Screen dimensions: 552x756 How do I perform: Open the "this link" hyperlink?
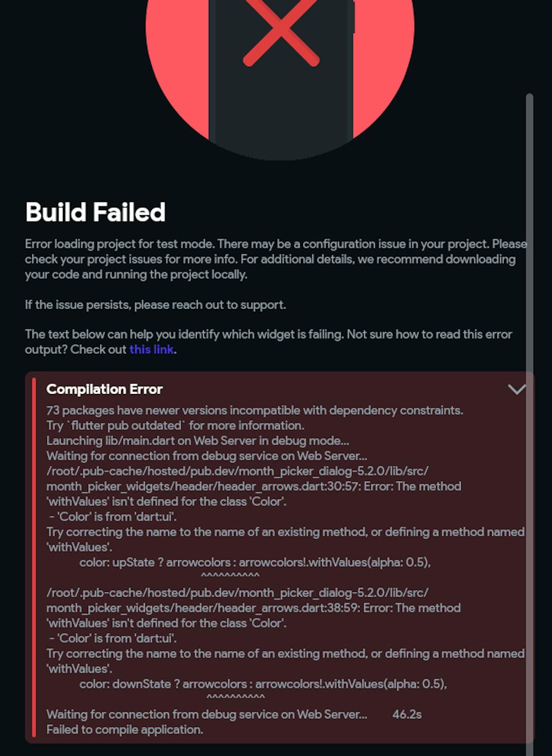[151, 349]
